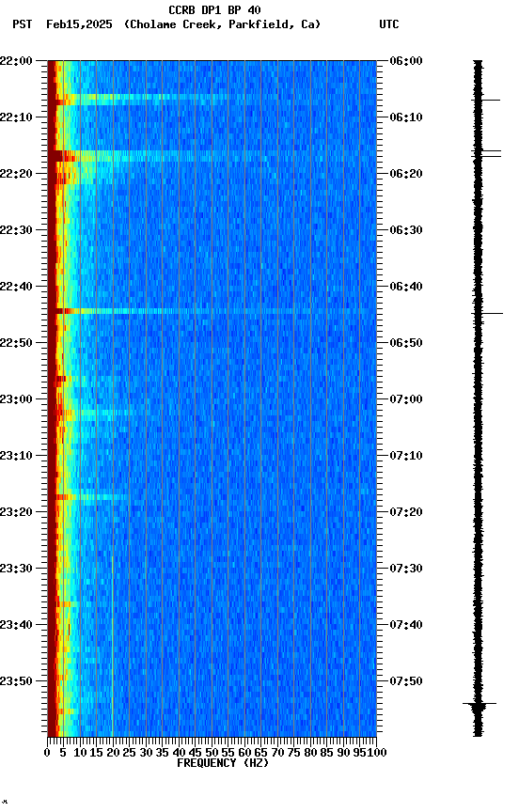Click the 22:10 PST time label
The image size is (519, 812).
click(16, 117)
